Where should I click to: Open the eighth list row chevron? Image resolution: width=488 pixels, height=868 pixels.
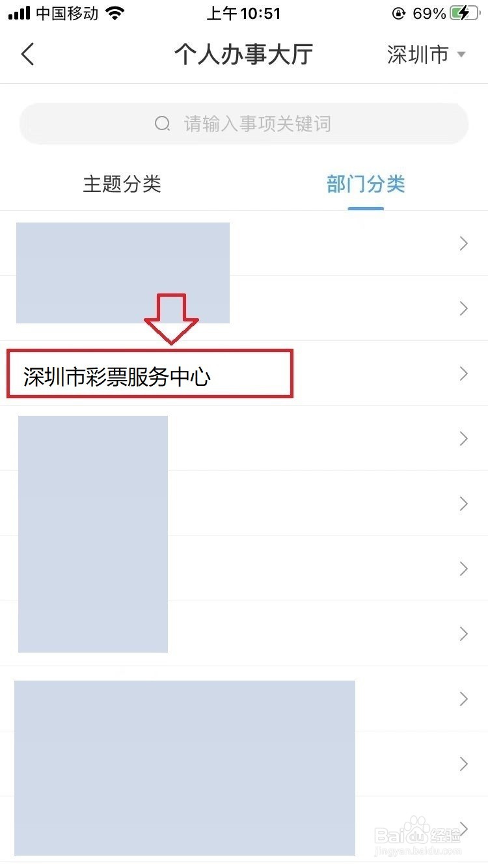click(464, 699)
